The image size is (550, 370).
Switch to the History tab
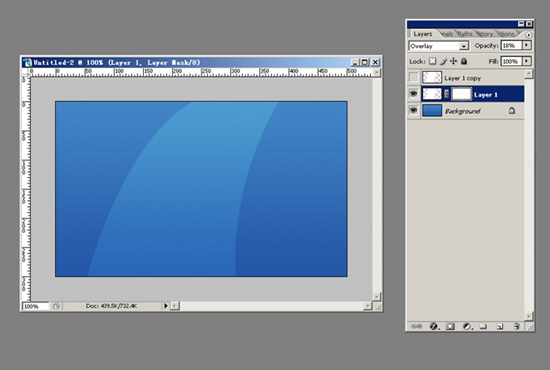click(485, 34)
